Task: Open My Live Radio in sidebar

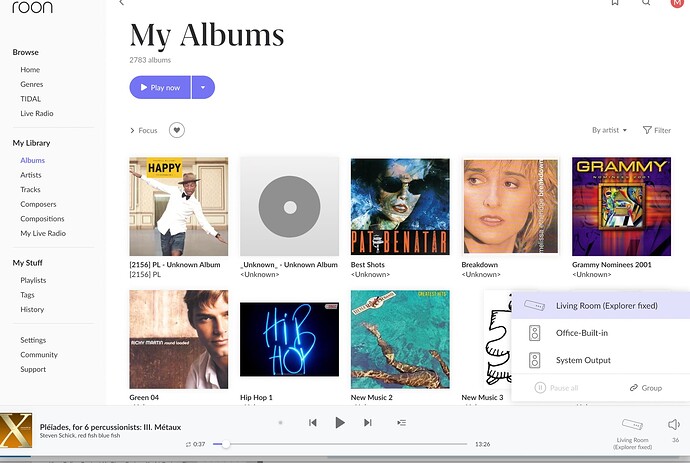Action: pyautogui.click(x=43, y=233)
